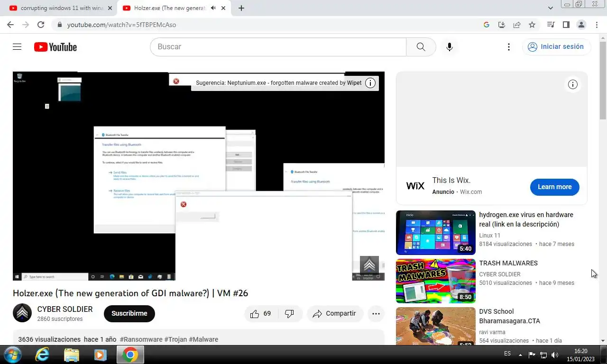This screenshot has width=607, height=364.
Task: Click page scrollbar down arrow
Action: pos(603,341)
